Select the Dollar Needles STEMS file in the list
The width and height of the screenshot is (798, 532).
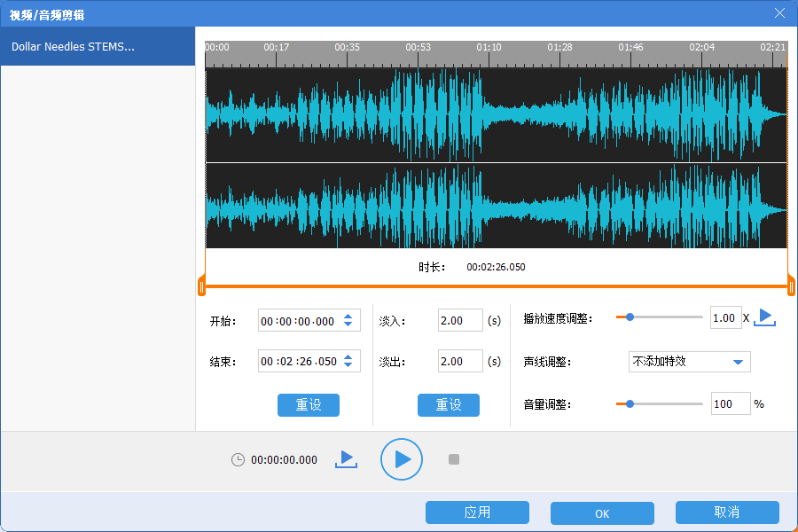click(98, 46)
